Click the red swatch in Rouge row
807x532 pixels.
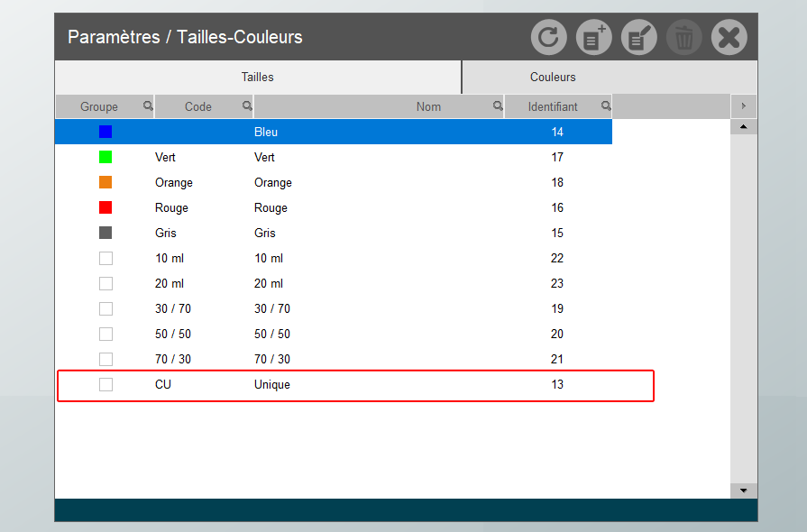tap(105, 207)
